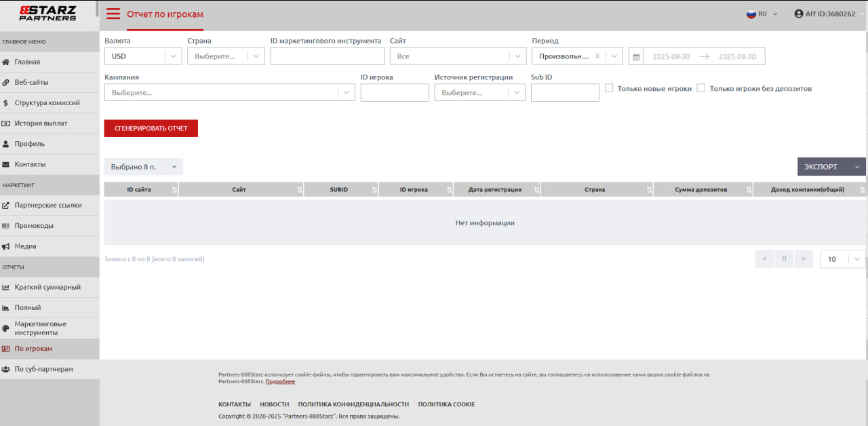Click the calendar icon in period field
The width and height of the screenshot is (868, 426).
[636, 57]
